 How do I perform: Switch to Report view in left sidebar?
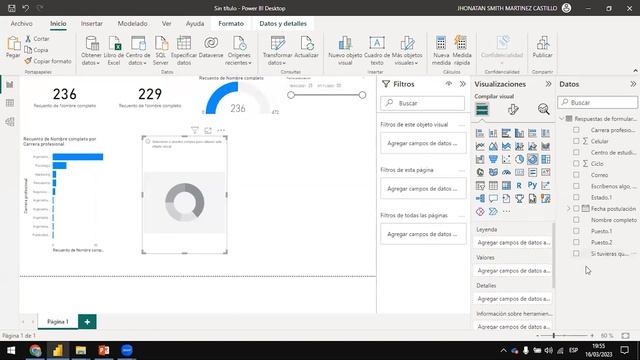tap(10, 84)
